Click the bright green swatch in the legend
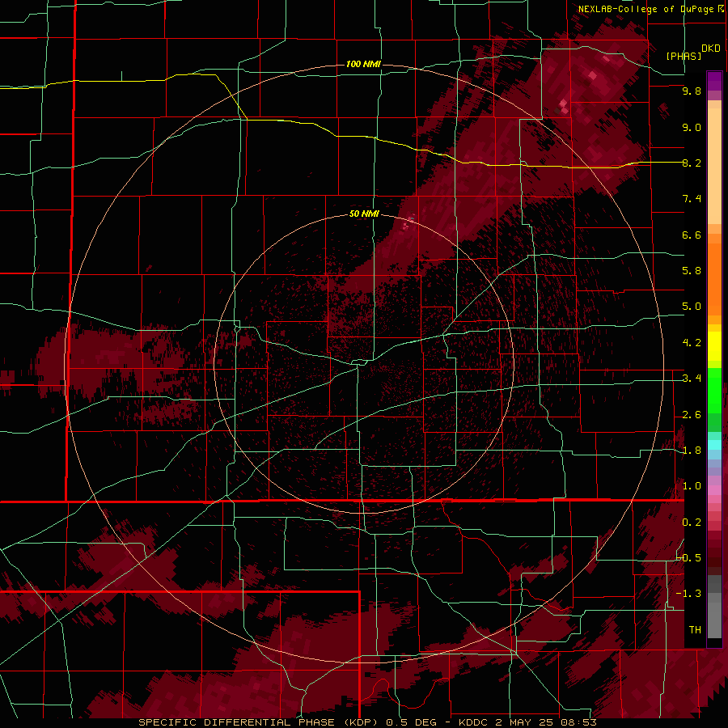The image size is (728, 728). (x=714, y=390)
